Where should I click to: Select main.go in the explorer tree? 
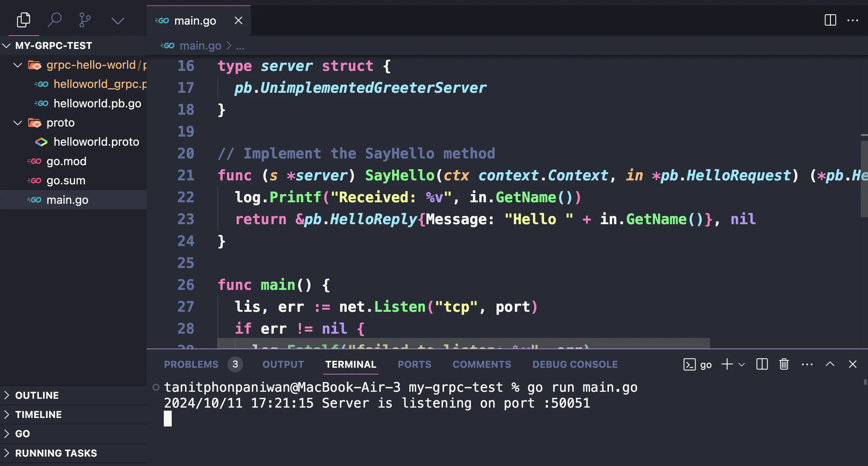pyautogui.click(x=73, y=200)
